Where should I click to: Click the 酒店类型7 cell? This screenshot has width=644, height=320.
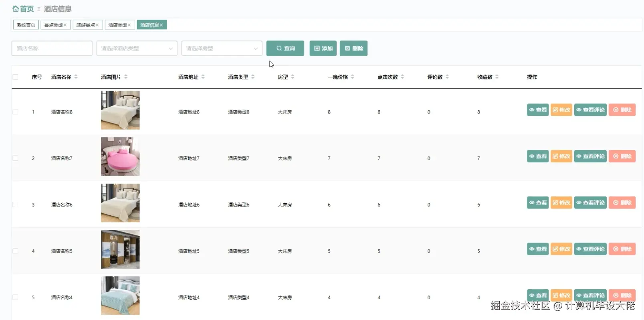(239, 158)
